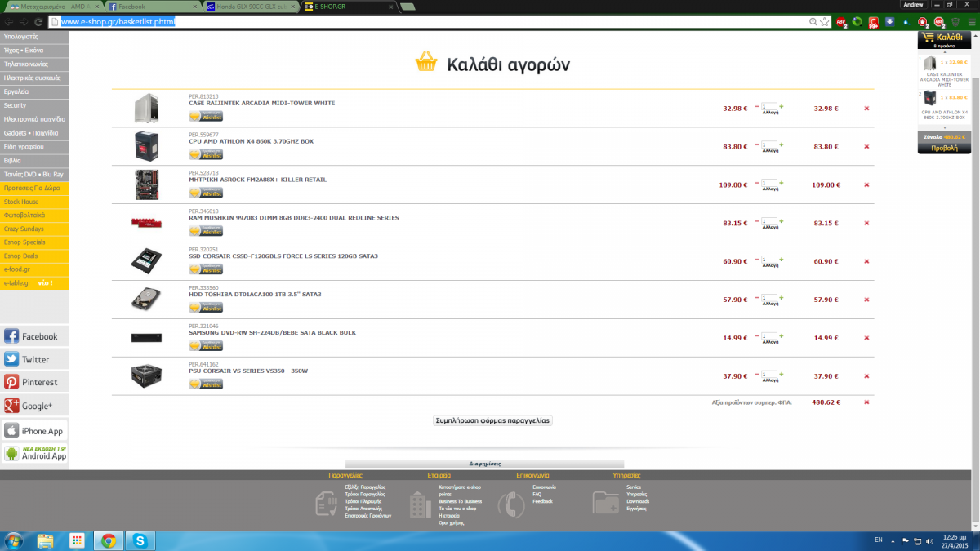Image resolution: width=980 pixels, height=551 pixels.
Task: Open e-food.gr sidebar link
Action: [x=34, y=269]
